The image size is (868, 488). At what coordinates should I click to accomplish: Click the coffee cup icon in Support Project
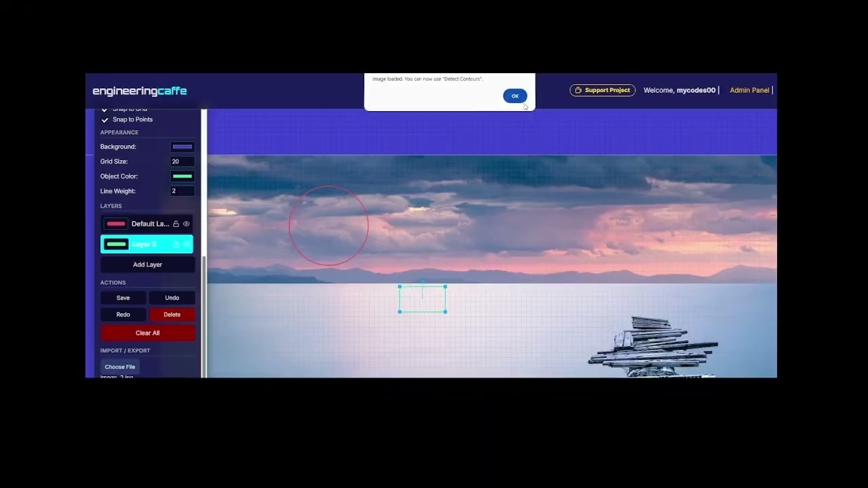tap(578, 90)
